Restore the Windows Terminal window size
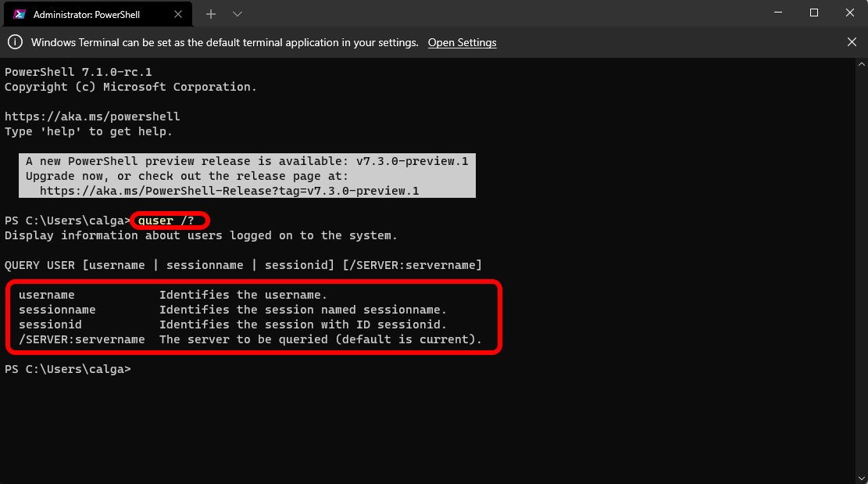 click(813, 13)
